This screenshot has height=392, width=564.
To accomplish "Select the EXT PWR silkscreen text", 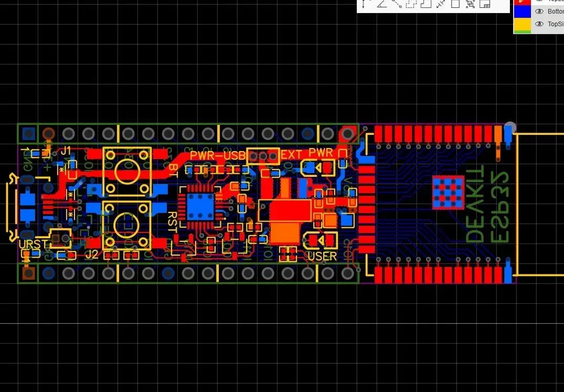I will (306, 154).
